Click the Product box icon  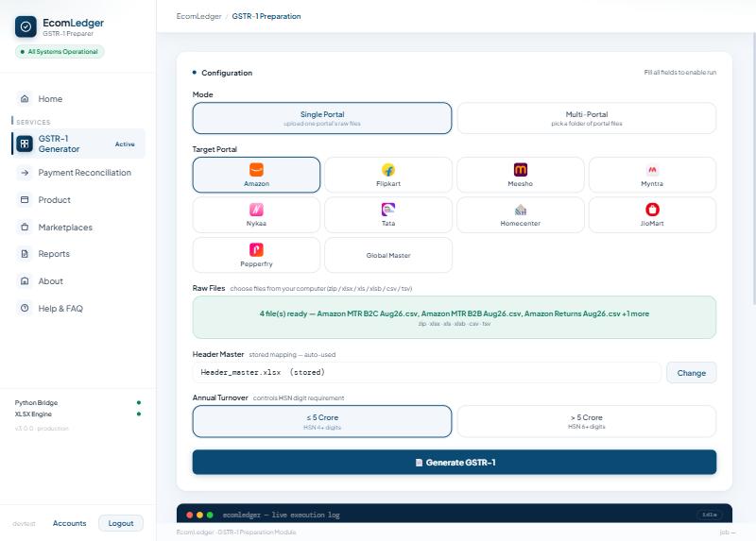[25, 199]
